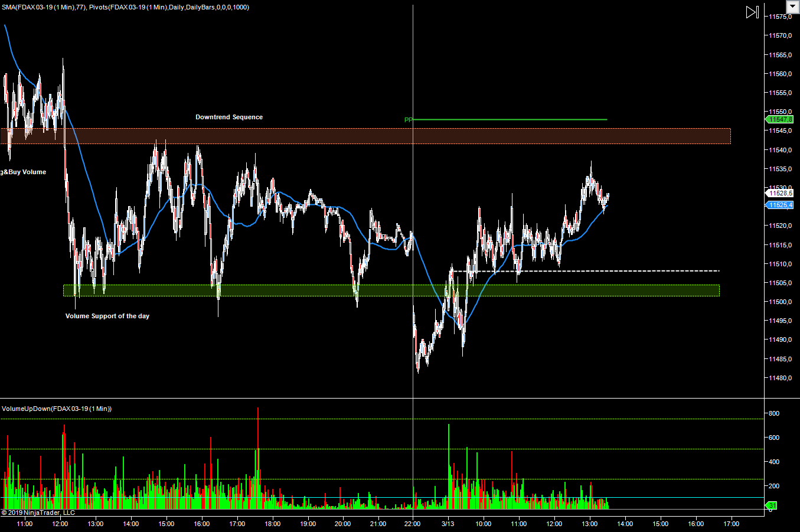Select the VolumeUpDown indicator label
The image size is (800, 532).
tap(57, 409)
